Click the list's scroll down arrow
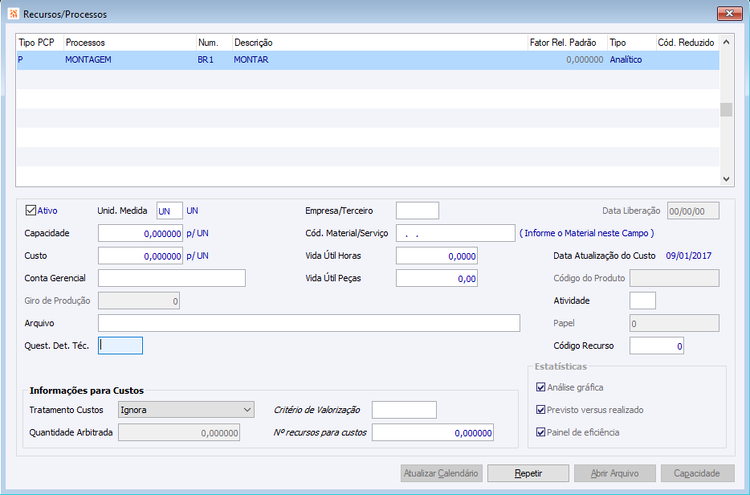The width and height of the screenshot is (750, 495). (x=726, y=179)
